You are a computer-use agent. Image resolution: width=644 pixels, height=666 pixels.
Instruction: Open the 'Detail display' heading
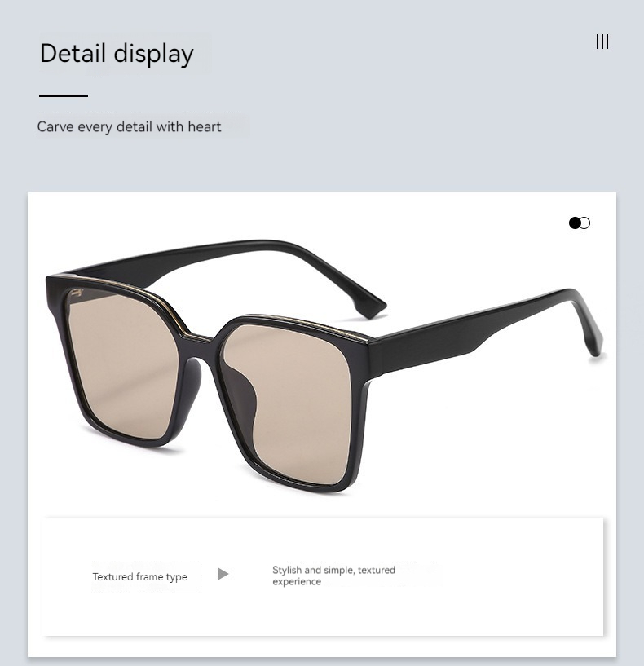117,54
